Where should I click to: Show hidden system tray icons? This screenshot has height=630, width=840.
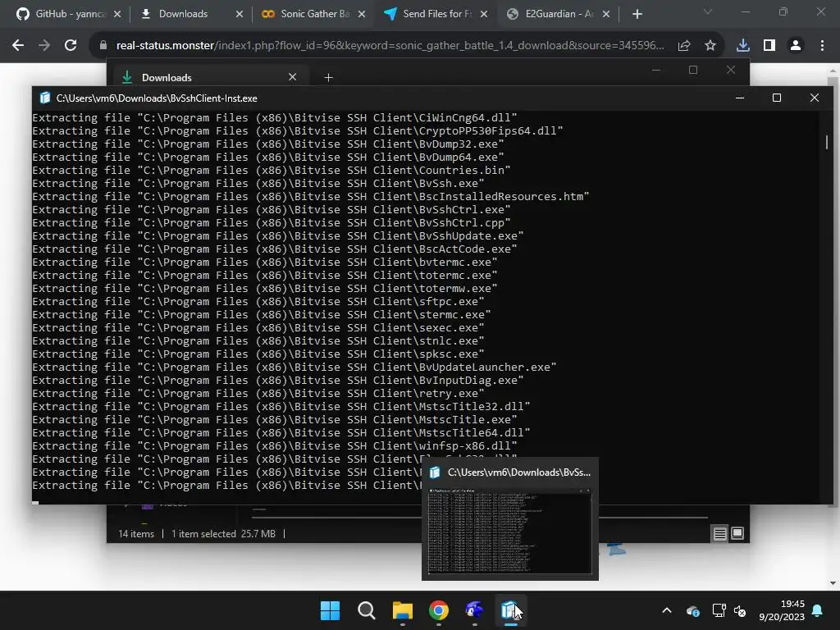click(667, 610)
